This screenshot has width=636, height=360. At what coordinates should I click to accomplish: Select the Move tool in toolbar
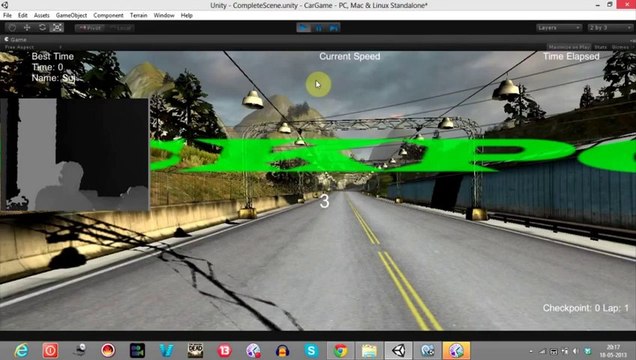(x=27, y=28)
